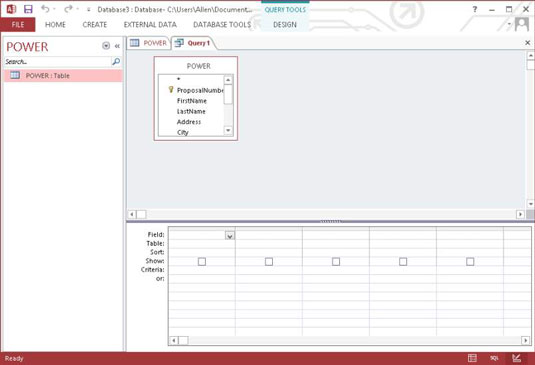
Task: Switch to SQL View from status bar
Action: tap(494, 358)
